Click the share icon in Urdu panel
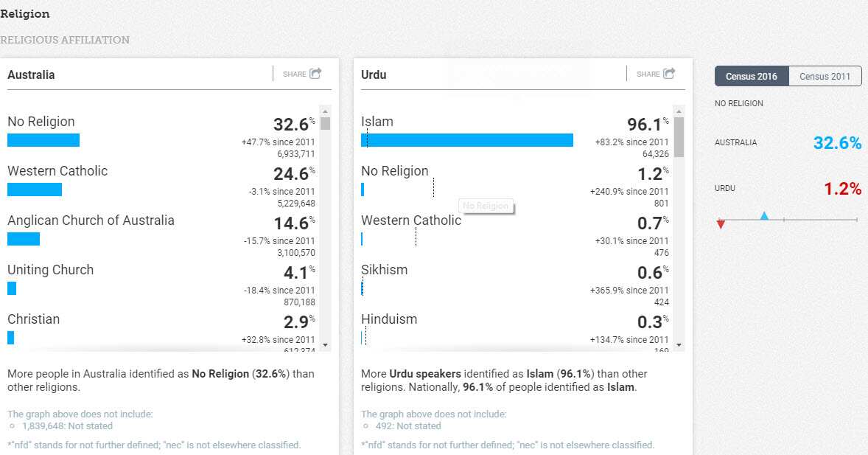Screen dimensions: 868x455 (x=669, y=74)
